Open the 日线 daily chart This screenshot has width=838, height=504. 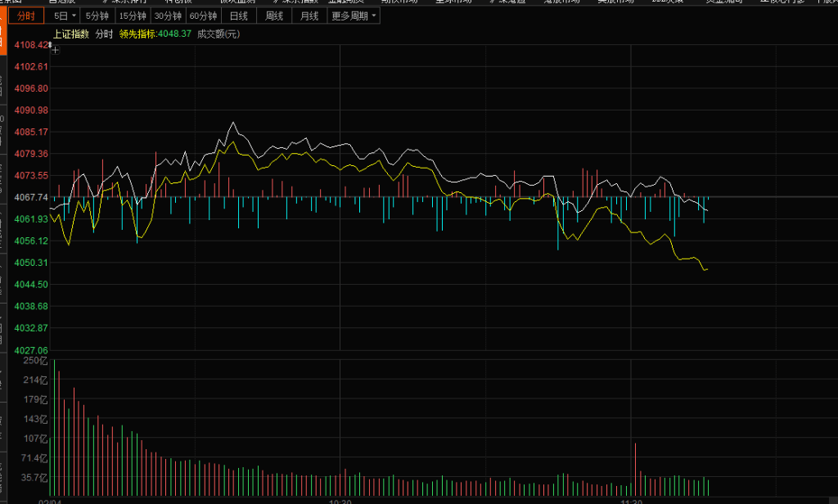click(x=238, y=16)
